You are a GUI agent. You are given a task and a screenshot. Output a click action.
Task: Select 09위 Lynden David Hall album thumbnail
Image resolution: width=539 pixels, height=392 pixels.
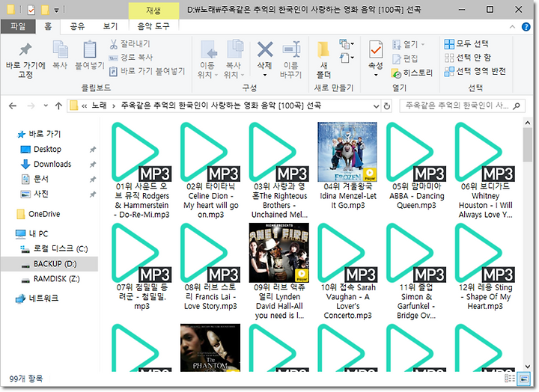tap(278, 253)
